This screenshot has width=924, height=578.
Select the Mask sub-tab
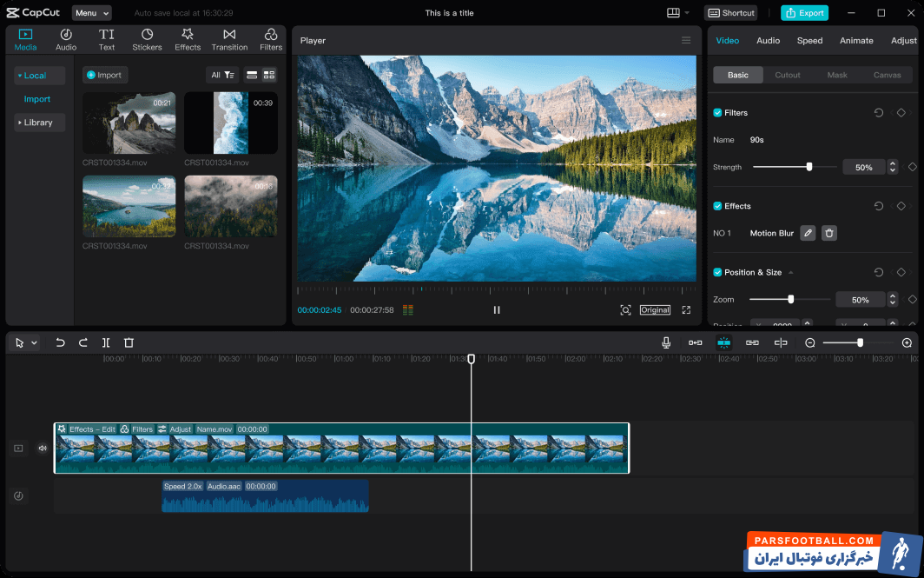pos(837,75)
